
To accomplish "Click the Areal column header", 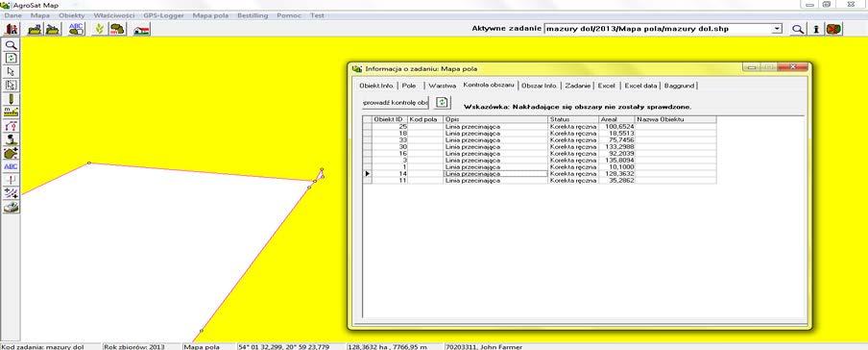I will tap(616, 119).
